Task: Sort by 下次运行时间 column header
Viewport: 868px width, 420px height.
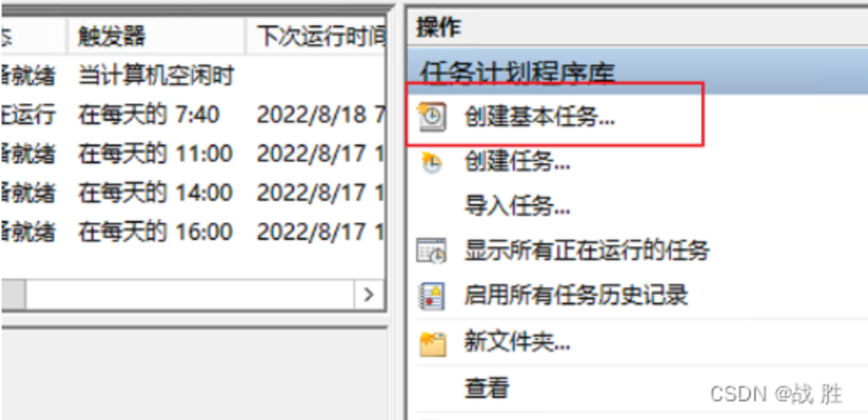Action: click(316, 36)
